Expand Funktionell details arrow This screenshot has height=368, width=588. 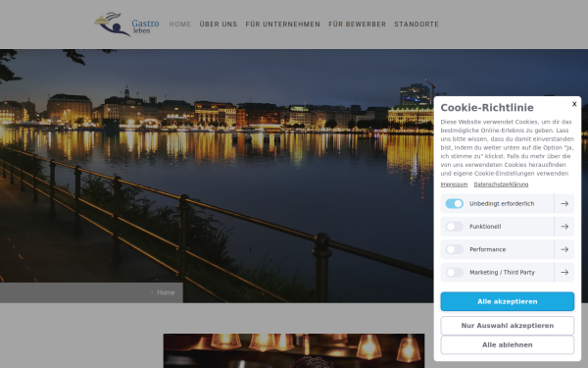point(564,227)
